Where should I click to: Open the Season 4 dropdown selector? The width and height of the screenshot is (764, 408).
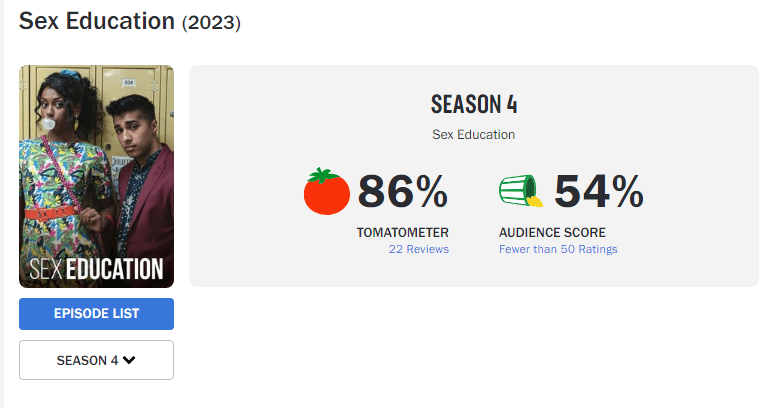[96, 360]
